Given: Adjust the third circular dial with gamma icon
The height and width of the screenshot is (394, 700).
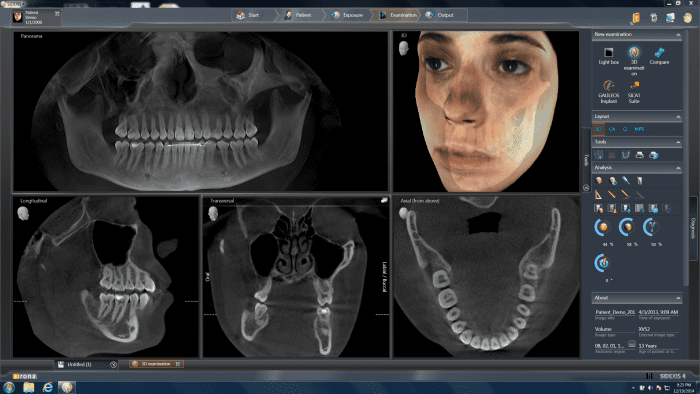Looking at the screenshot, I should (x=651, y=228).
